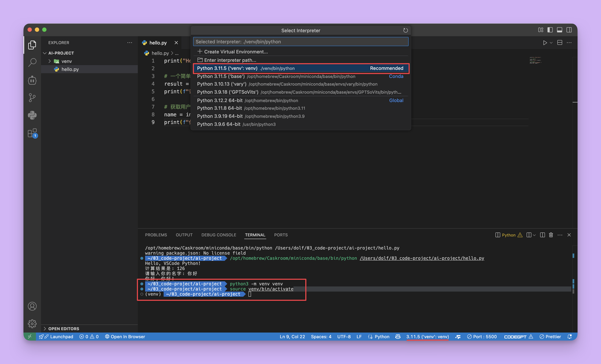The height and width of the screenshot is (364, 601).
Task: Click Port : 5500 live server item
Action: [x=482, y=337]
